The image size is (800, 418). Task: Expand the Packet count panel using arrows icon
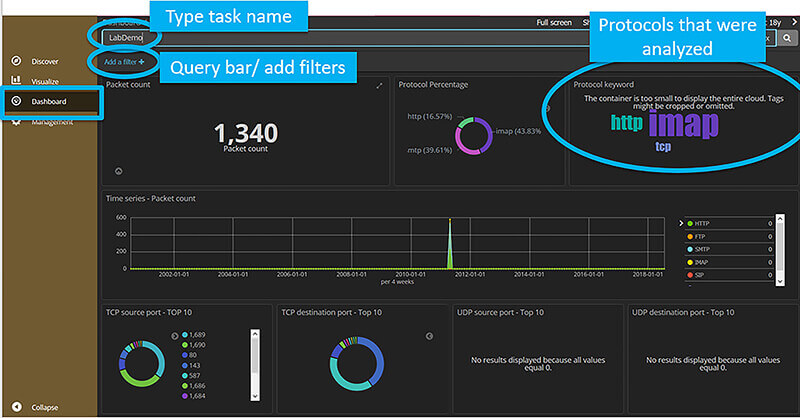click(379, 86)
